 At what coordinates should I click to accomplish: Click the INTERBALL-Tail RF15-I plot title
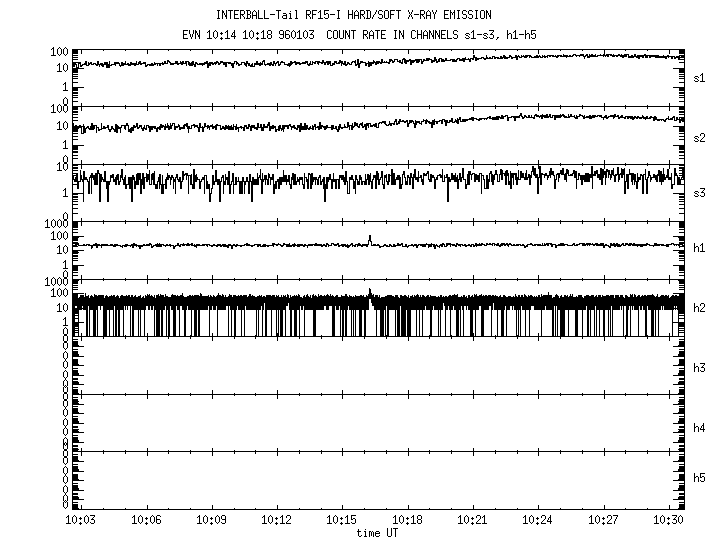[354, 15]
